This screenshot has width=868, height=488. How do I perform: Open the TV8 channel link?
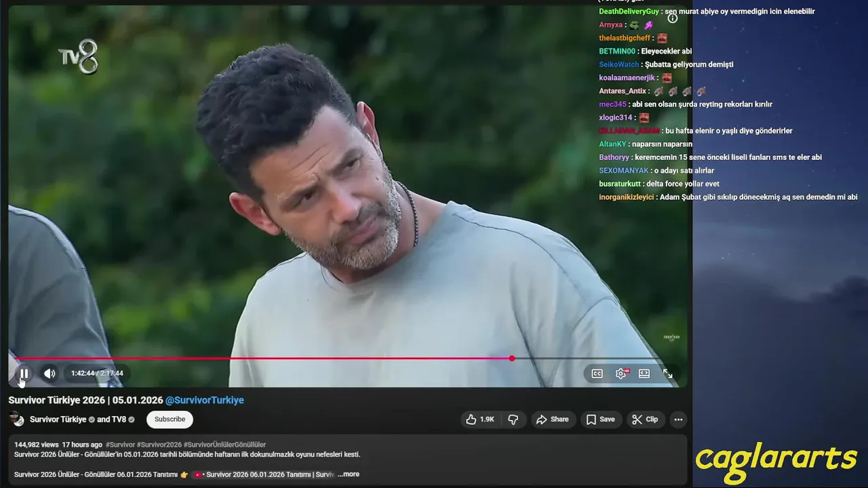click(x=119, y=420)
